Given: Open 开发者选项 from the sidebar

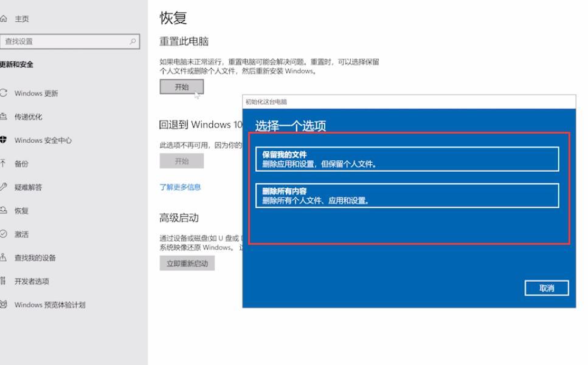Looking at the screenshot, I should click(x=32, y=281).
